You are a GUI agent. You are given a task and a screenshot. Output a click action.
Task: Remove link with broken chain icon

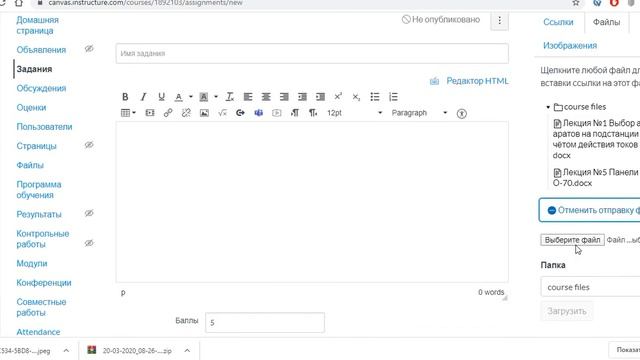coord(186,113)
